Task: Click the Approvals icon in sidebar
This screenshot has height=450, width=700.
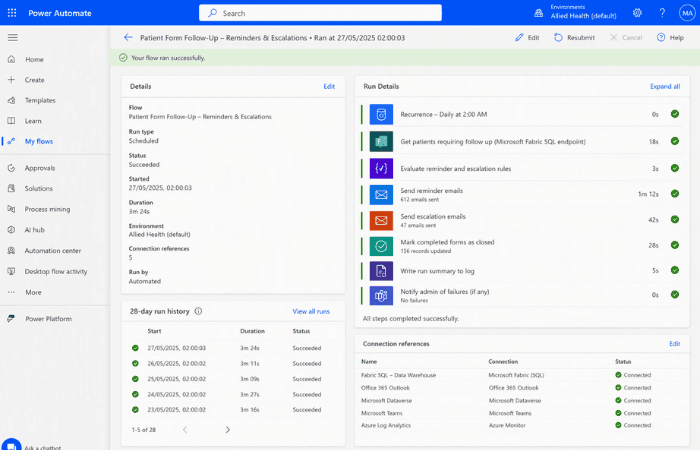Action: pos(12,168)
